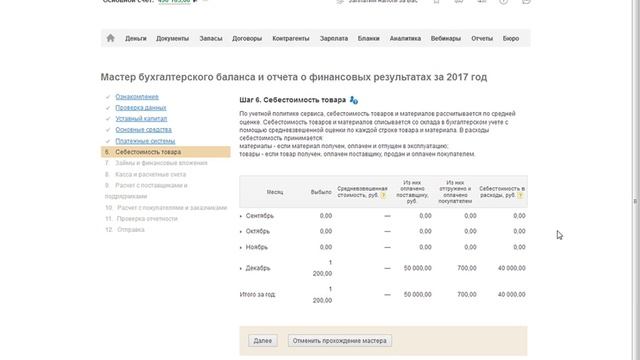Click Сентябрь's Выбыло value 0,00
The height and width of the screenshot is (360, 640).
click(x=326, y=216)
